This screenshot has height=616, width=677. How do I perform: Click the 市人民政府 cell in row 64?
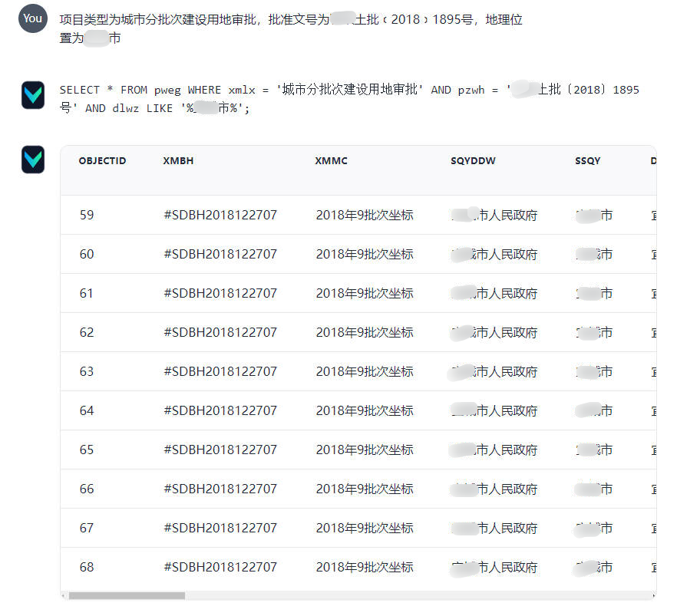point(494,410)
